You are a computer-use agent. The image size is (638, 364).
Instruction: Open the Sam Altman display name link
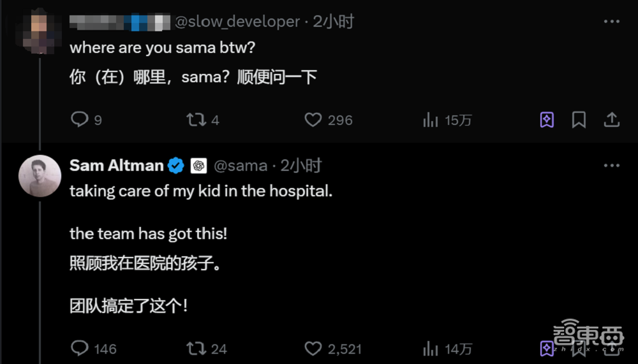[x=116, y=166]
